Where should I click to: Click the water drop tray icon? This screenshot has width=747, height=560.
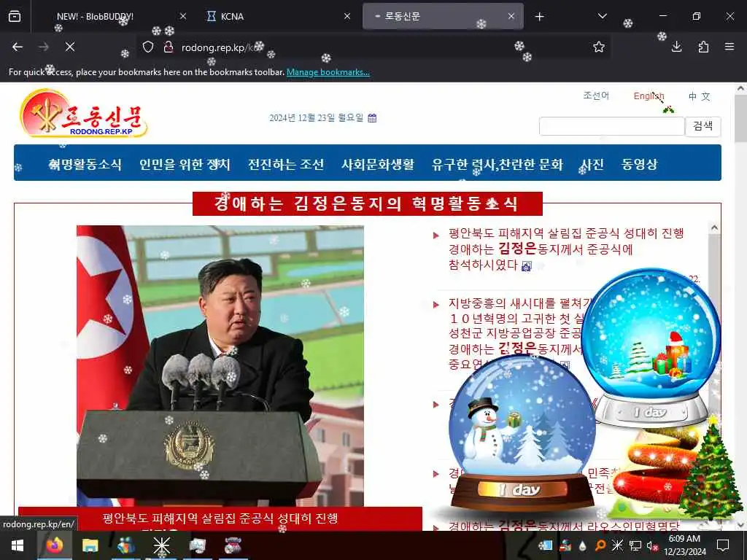pos(583,545)
